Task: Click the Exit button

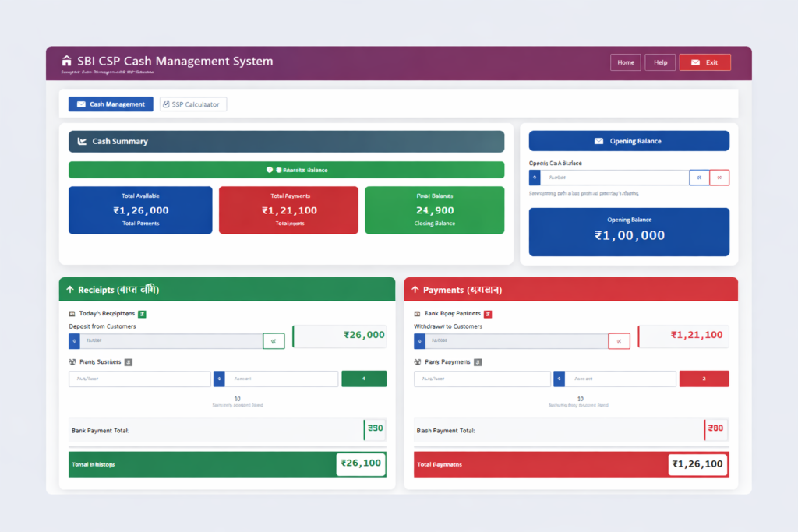Action: (x=704, y=62)
